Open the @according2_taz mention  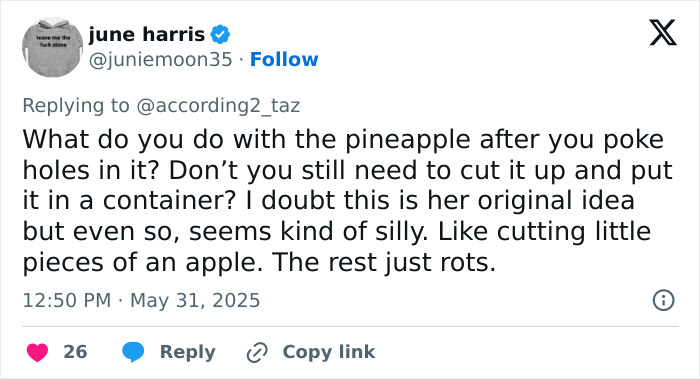coord(218,106)
